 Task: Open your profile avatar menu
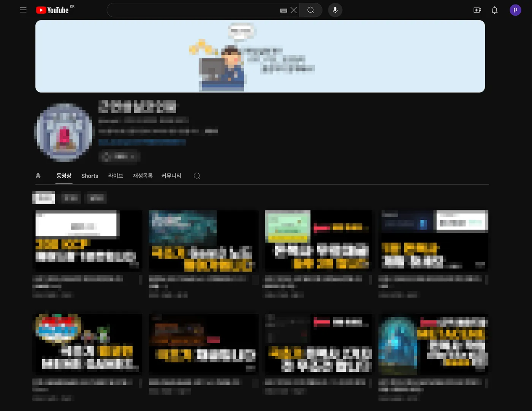click(x=515, y=10)
